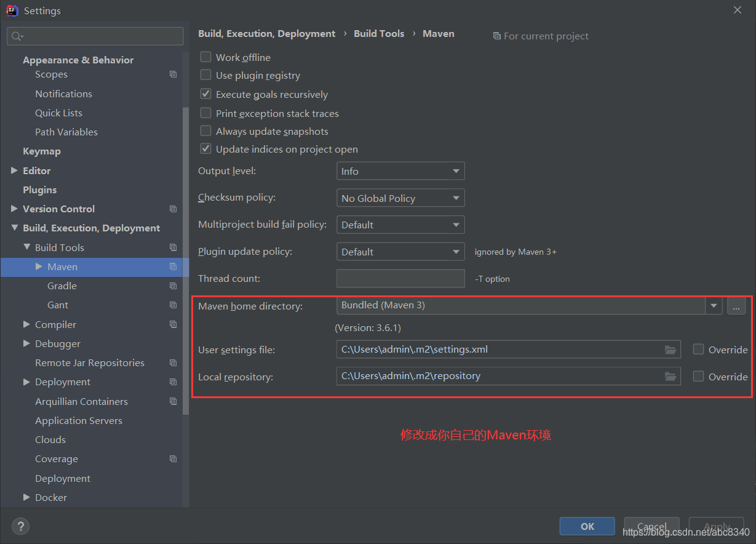Click the project-level icon beside Gant
Screen dimensions: 756x544
173,305
